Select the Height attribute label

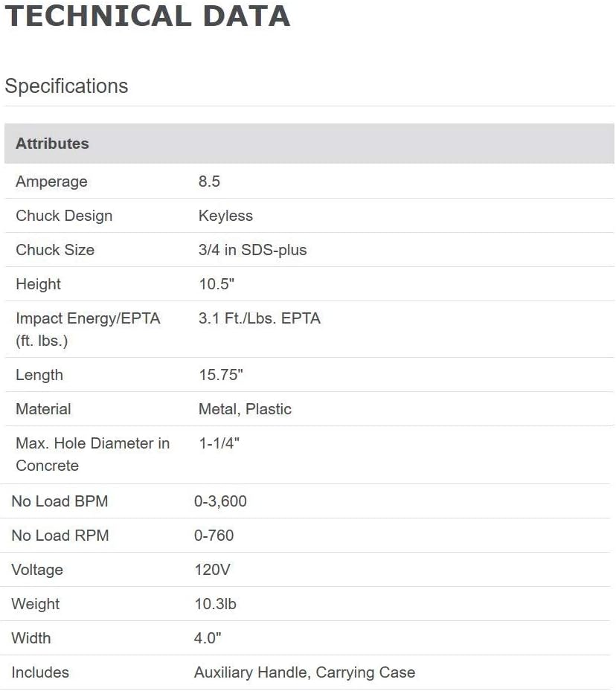pyautogui.click(x=38, y=284)
